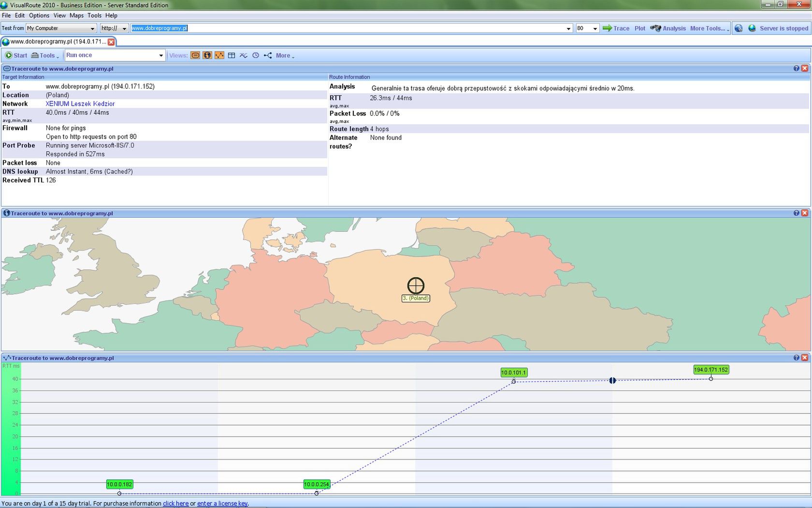This screenshot has height=508, width=812.
Task: Click the 3. (Poland) map label
Action: click(x=416, y=298)
